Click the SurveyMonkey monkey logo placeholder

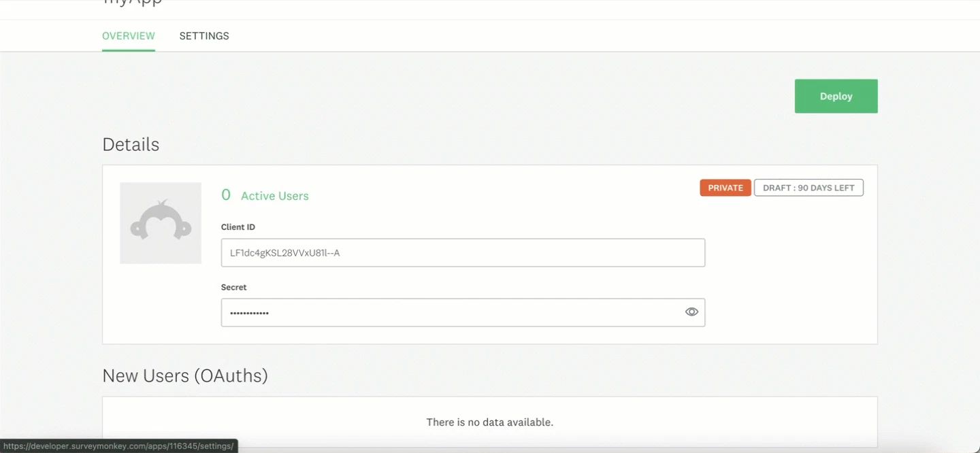[x=161, y=223]
